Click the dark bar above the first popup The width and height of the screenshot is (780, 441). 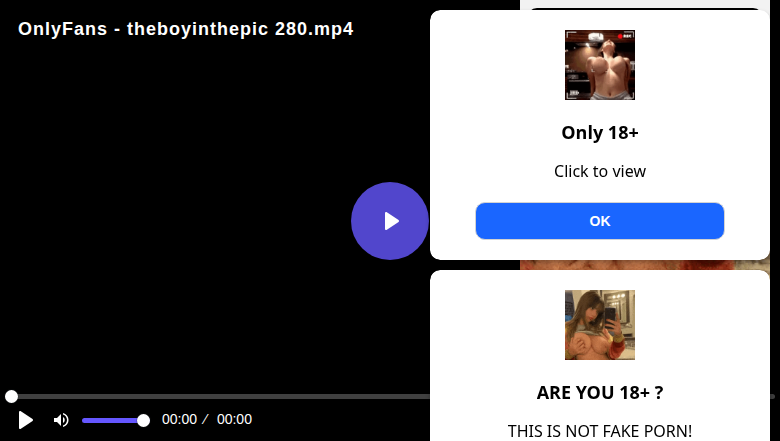(x=645, y=8)
